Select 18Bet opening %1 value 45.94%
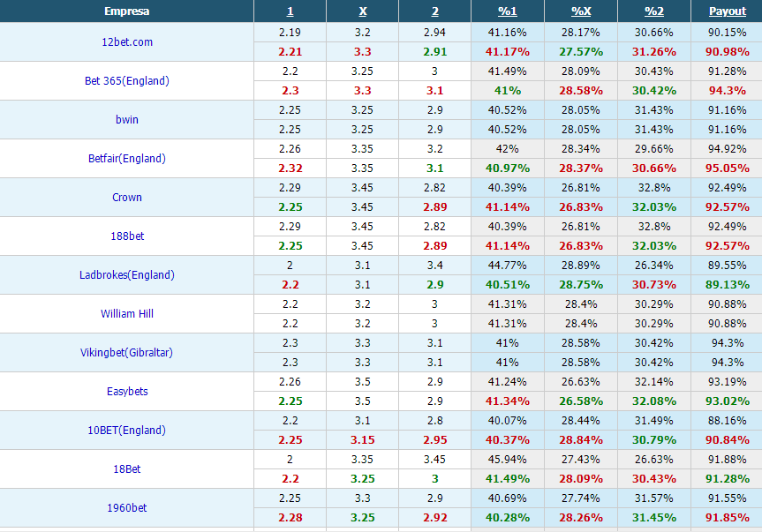The height and width of the screenshot is (532, 762). coord(508,460)
